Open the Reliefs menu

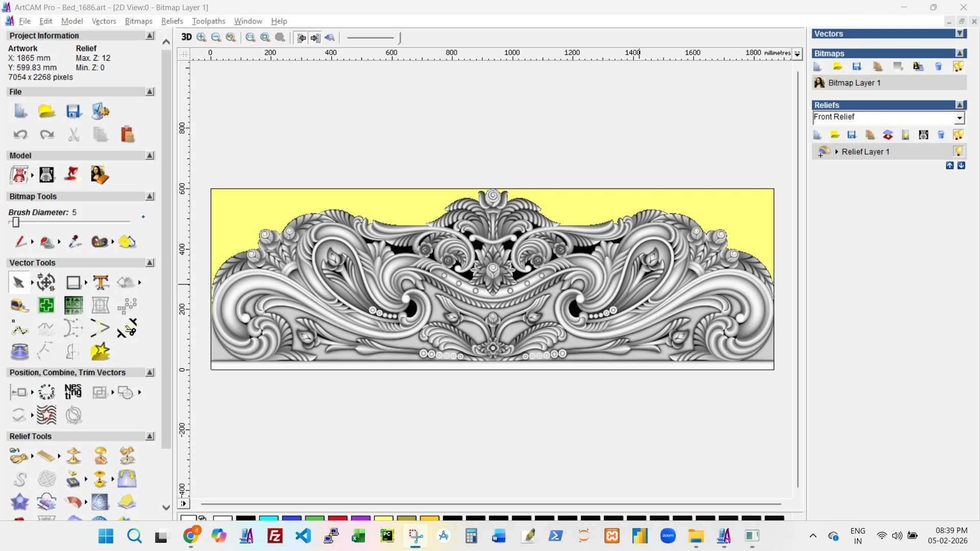point(172,21)
